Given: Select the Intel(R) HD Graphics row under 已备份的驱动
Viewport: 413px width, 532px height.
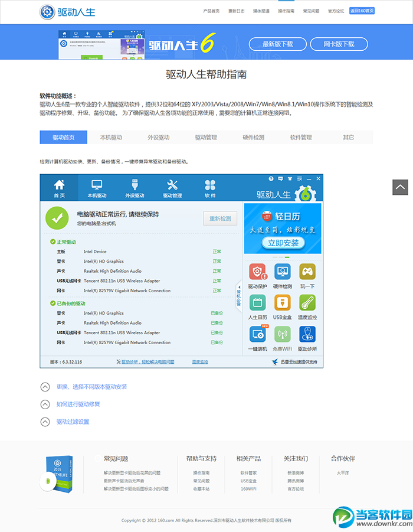Looking at the screenshot, I should point(139,313).
